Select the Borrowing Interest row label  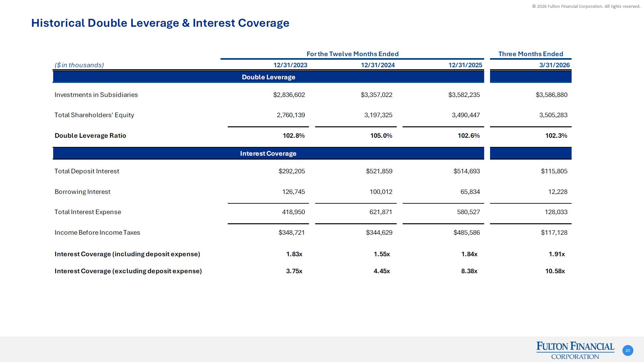click(x=82, y=192)
